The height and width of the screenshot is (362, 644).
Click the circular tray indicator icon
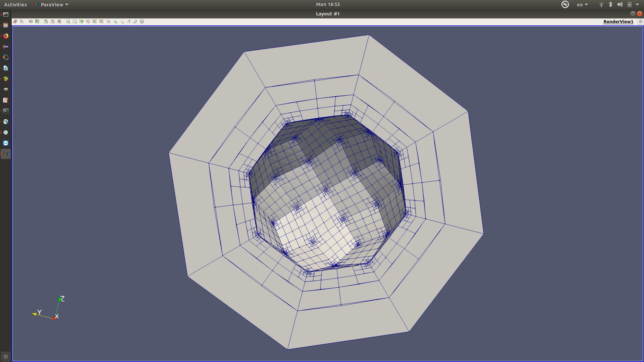click(565, 4)
